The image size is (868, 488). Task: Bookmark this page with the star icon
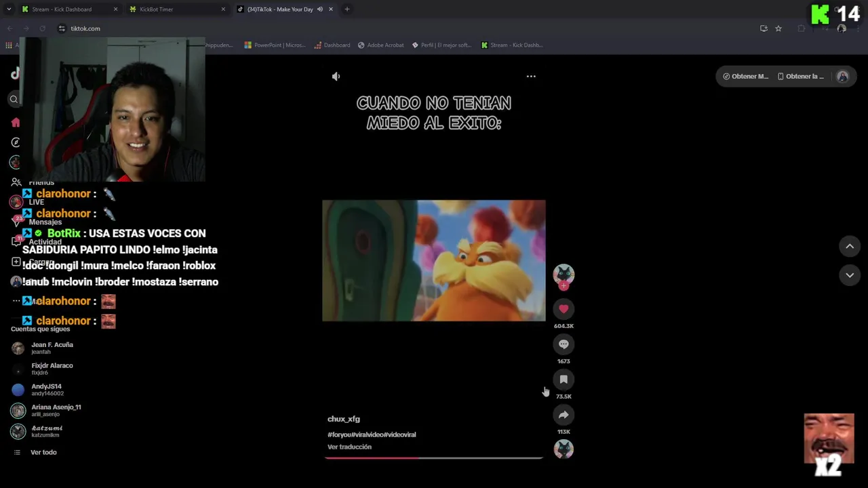coord(778,28)
